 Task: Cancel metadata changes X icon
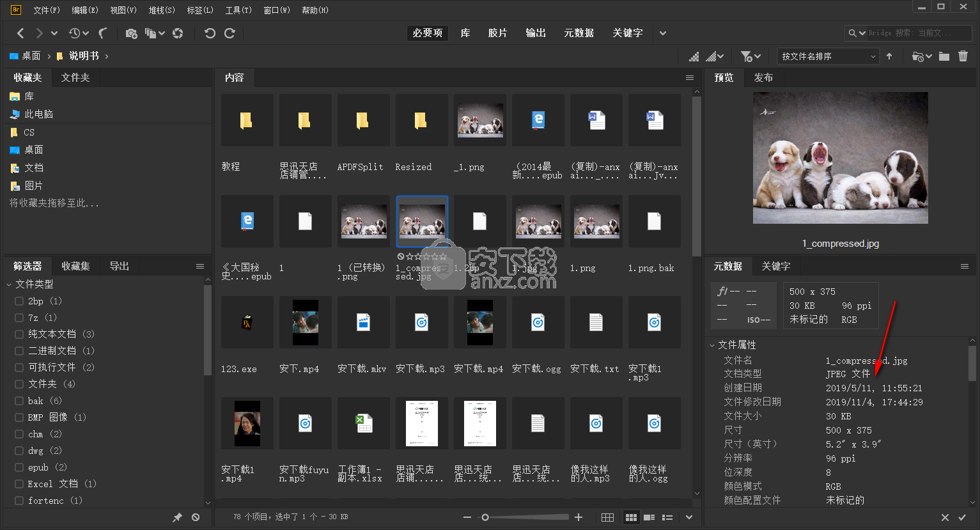pos(945,517)
